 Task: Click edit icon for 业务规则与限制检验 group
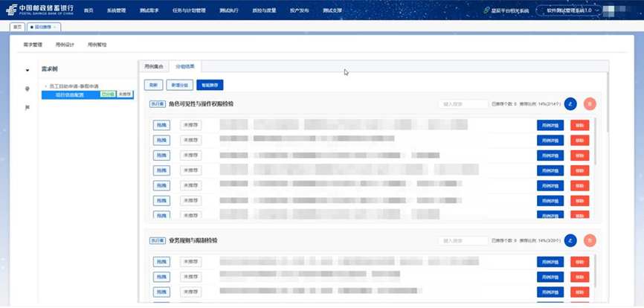[570, 240]
